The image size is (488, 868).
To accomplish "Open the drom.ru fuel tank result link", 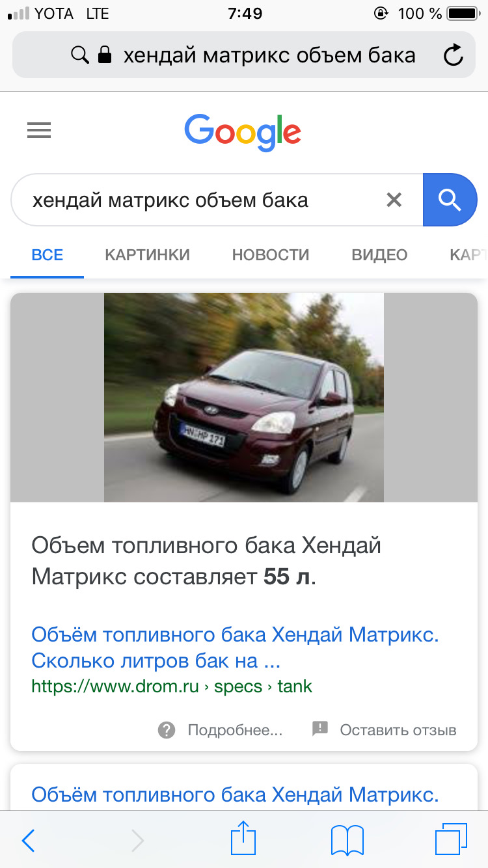I will tap(235, 648).
